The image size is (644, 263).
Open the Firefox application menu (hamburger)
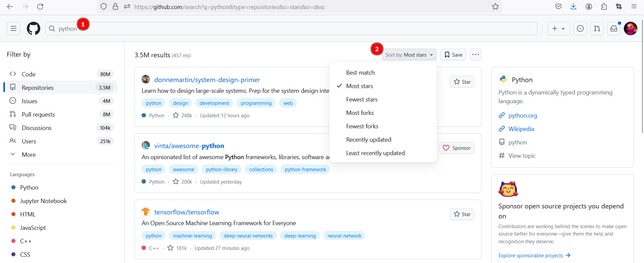pyautogui.click(x=634, y=7)
